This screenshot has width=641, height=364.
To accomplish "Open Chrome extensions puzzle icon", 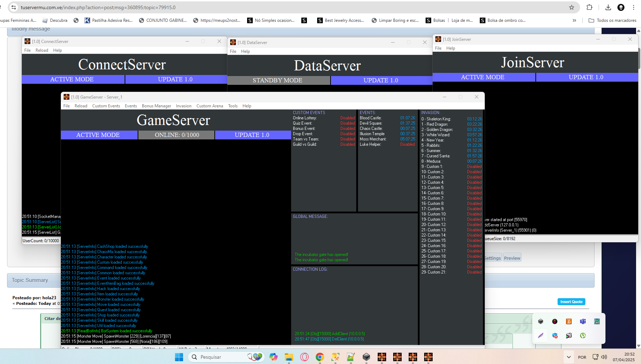I will (x=589, y=7).
